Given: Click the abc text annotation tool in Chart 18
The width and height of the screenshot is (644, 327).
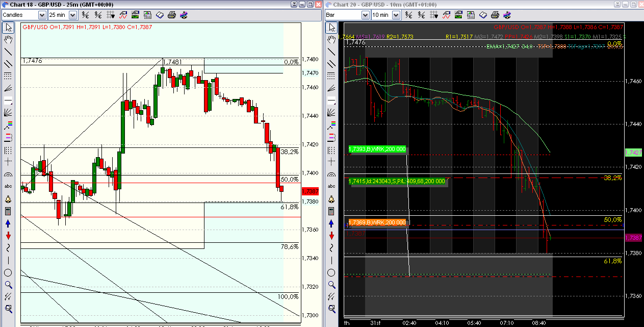Looking at the screenshot, I should 8,186.
